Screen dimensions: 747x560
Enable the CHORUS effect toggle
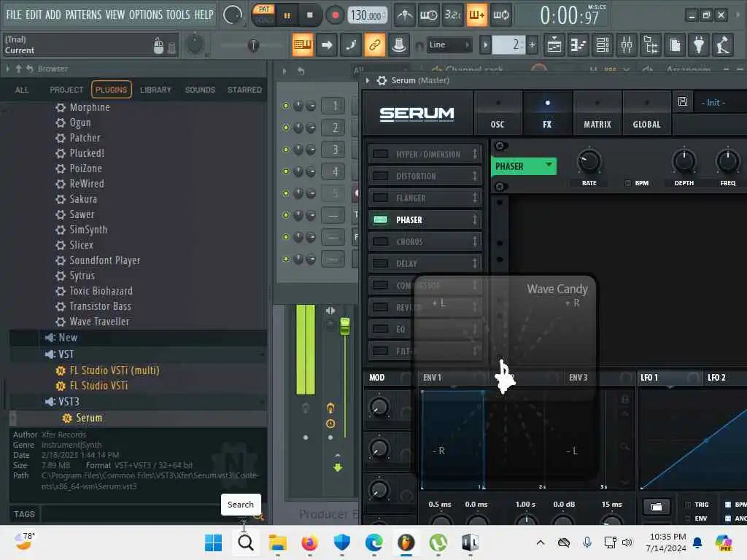coord(380,241)
